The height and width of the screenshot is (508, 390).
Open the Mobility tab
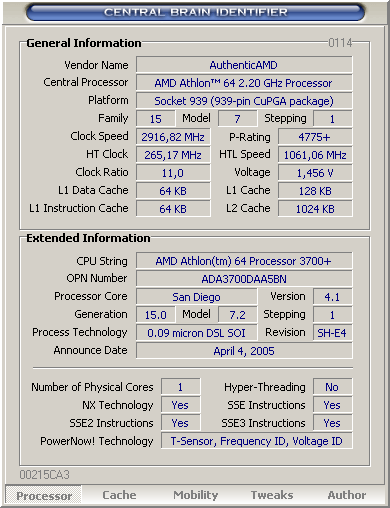[x=195, y=495]
